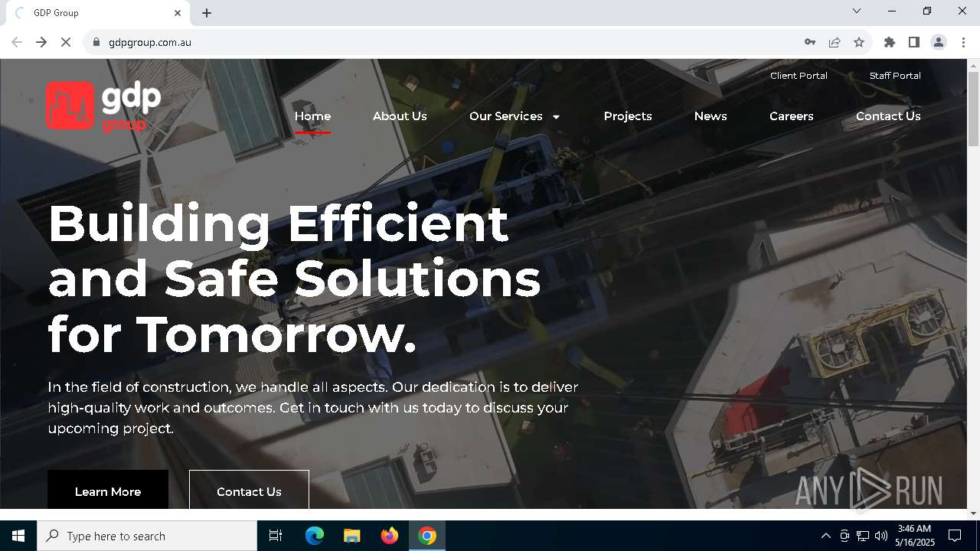Stop loading the page
This screenshot has width=980, height=551.
pos(66,42)
